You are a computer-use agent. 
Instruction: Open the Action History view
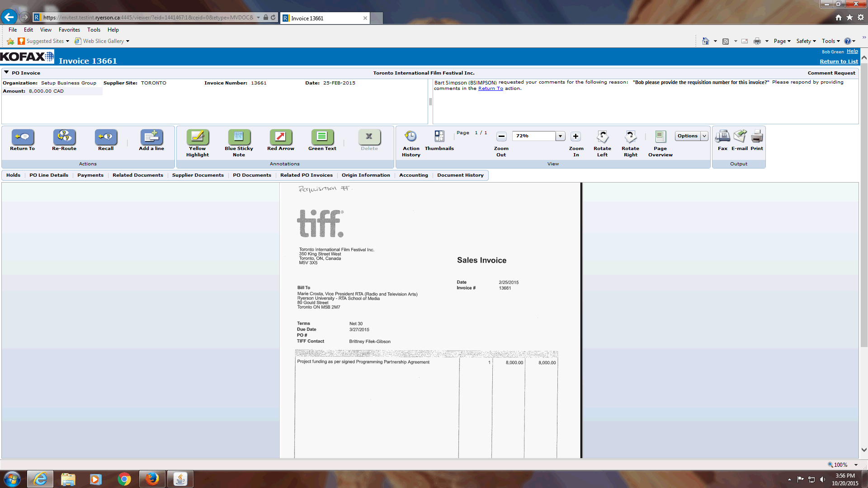(410, 137)
